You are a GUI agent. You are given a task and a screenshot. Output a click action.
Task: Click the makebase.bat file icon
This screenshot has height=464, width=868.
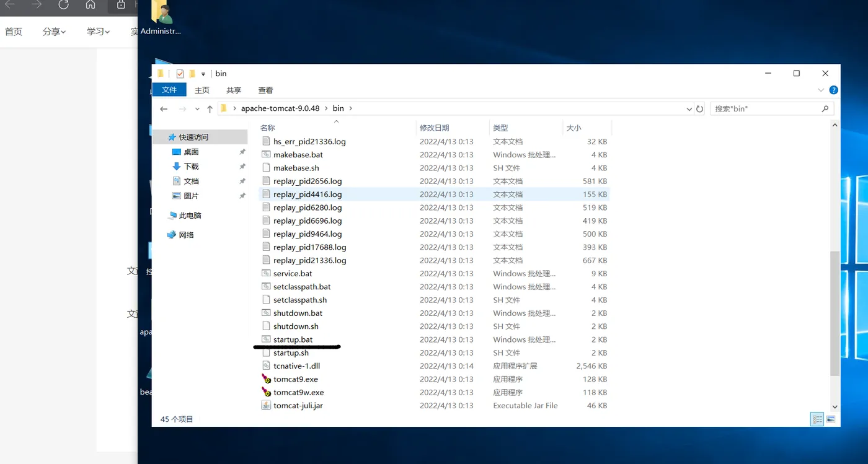[266, 154]
